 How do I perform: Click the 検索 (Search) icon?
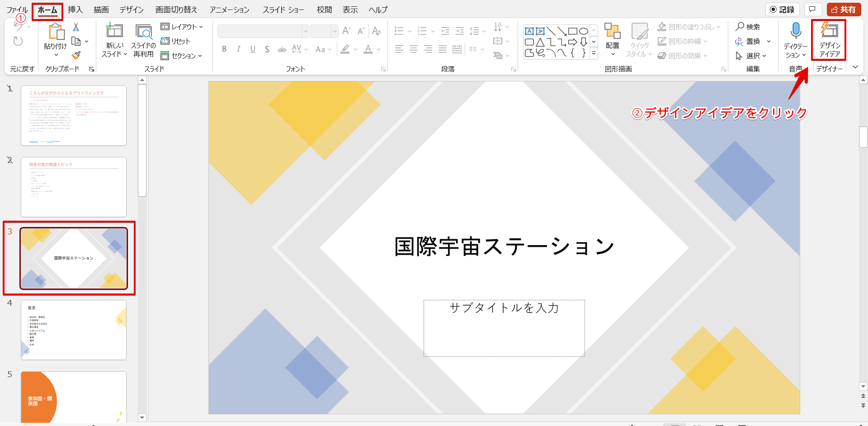(740, 27)
